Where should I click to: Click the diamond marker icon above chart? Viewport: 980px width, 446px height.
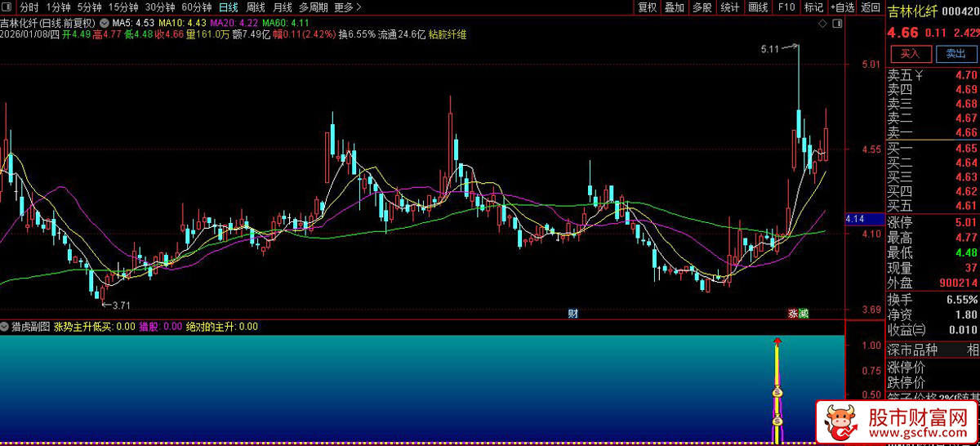822,24
